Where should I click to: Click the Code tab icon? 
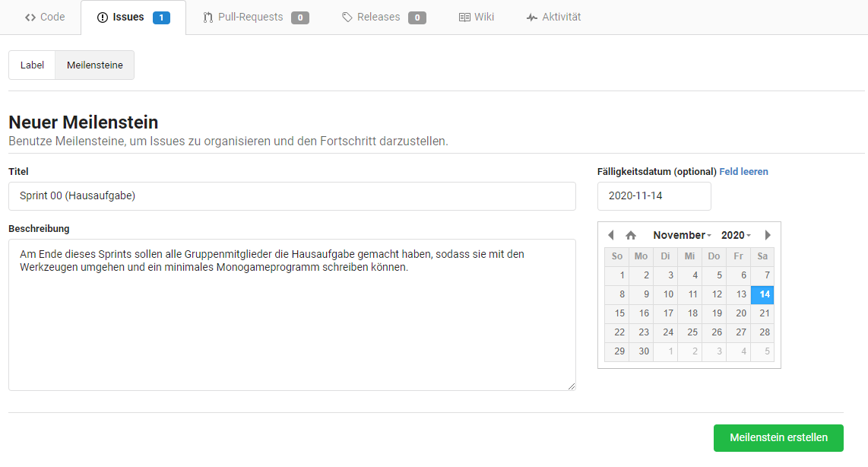30,17
